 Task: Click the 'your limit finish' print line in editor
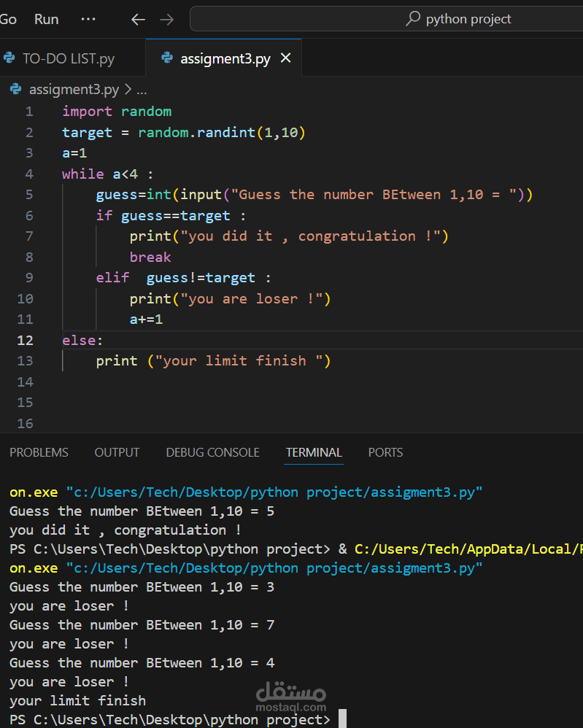pyautogui.click(x=213, y=361)
